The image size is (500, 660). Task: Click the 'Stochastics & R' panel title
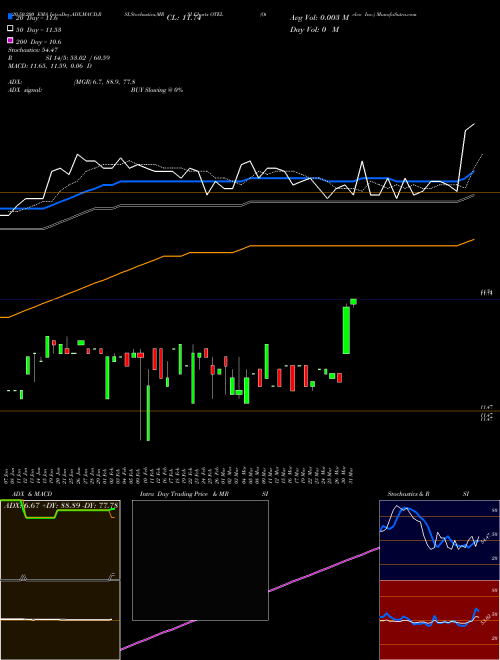409,494
